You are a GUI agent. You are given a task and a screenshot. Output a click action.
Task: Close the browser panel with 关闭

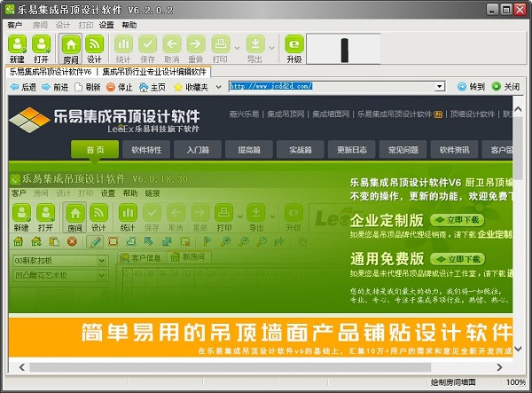tap(506, 87)
